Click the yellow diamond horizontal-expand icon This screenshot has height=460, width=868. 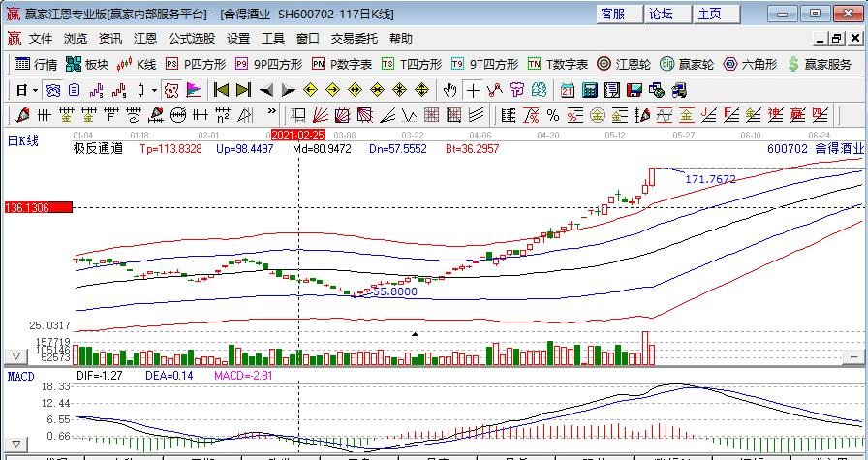point(355,90)
